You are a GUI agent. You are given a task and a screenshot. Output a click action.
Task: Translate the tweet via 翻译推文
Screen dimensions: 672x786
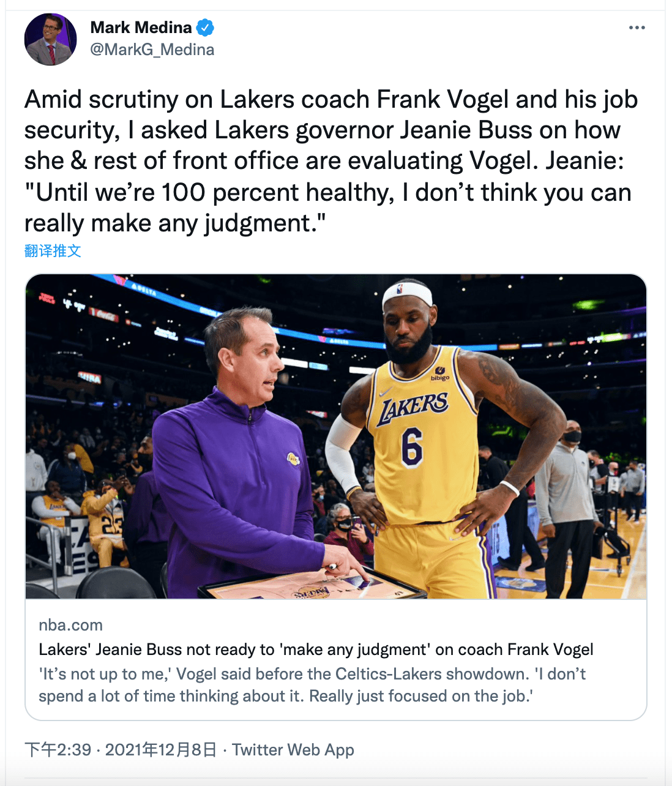click(53, 251)
